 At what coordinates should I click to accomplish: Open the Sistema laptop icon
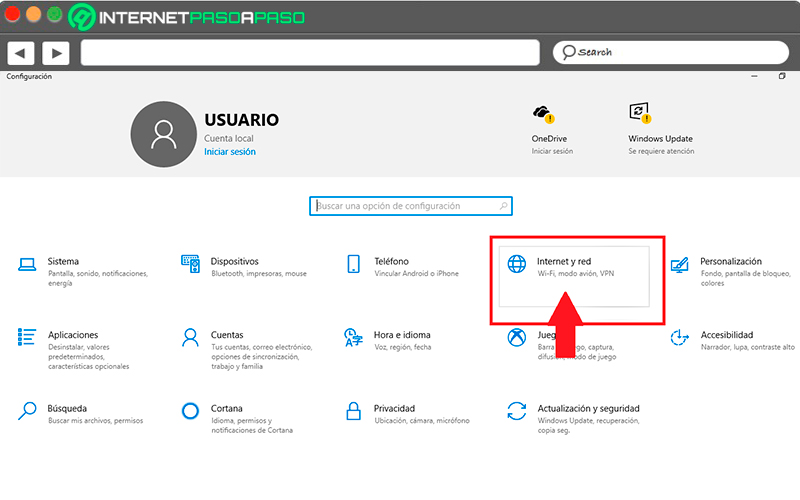[x=27, y=264]
